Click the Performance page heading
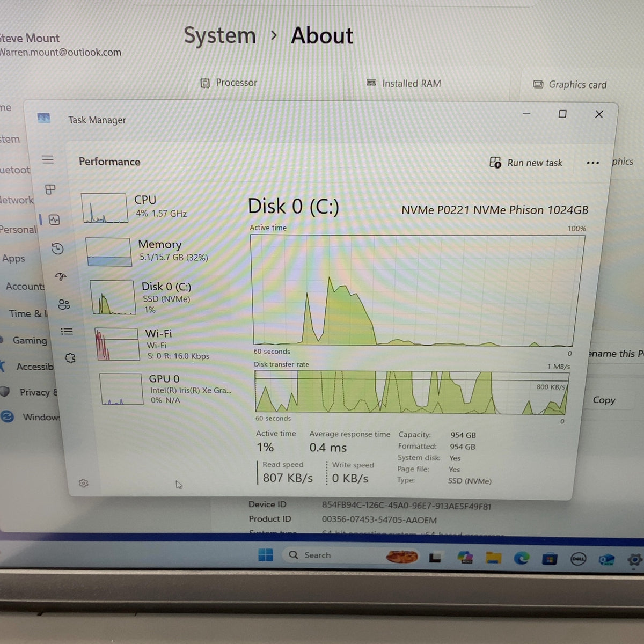Image resolution: width=644 pixels, height=644 pixels. tap(109, 162)
